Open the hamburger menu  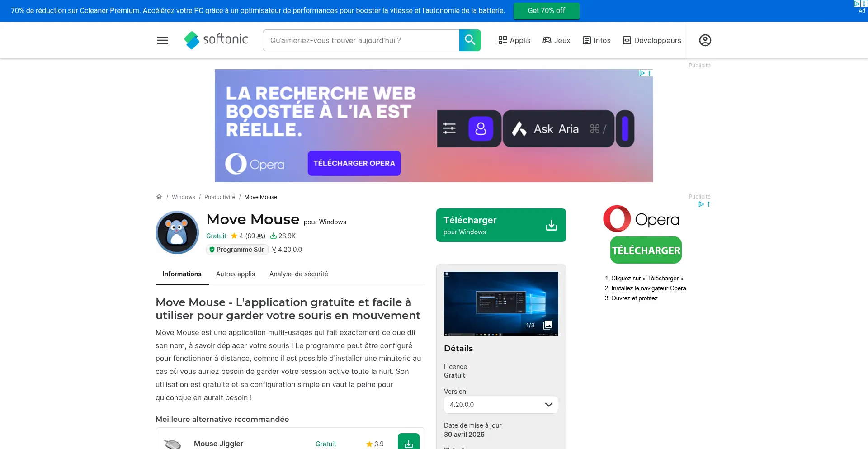pyautogui.click(x=163, y=40)
